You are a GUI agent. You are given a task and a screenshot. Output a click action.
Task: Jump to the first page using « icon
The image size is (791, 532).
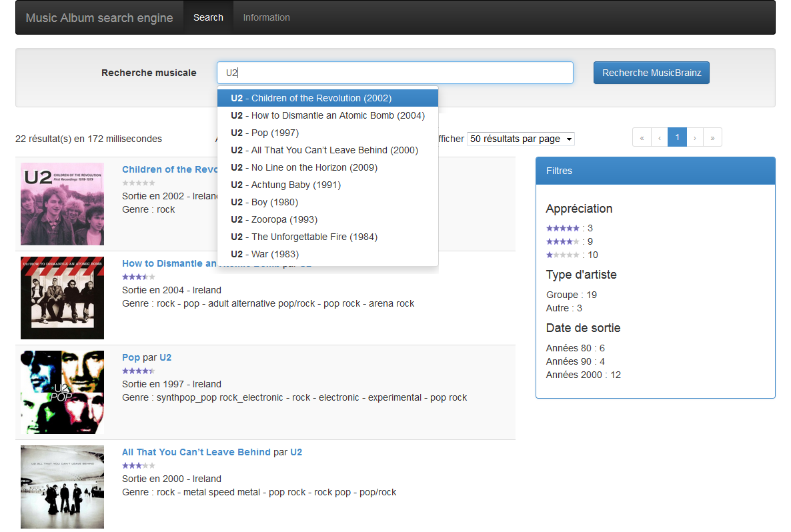(x=642, y=137)
